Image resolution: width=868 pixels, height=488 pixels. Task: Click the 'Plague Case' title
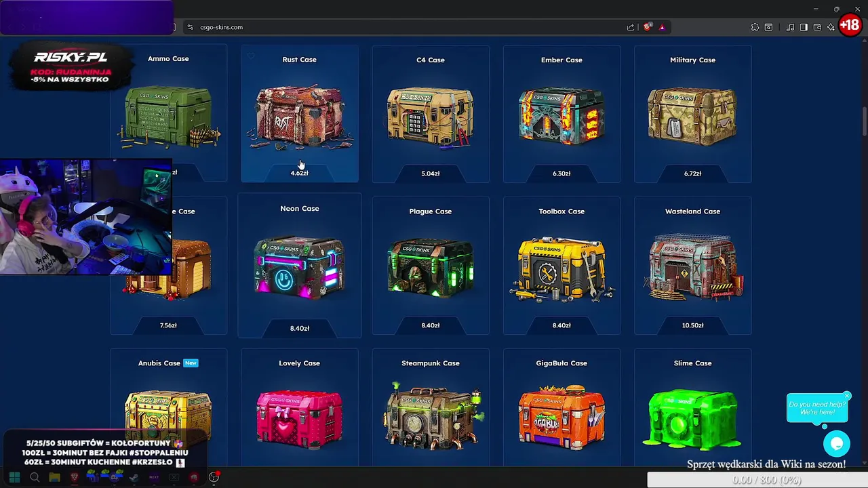tap(431, 211)
